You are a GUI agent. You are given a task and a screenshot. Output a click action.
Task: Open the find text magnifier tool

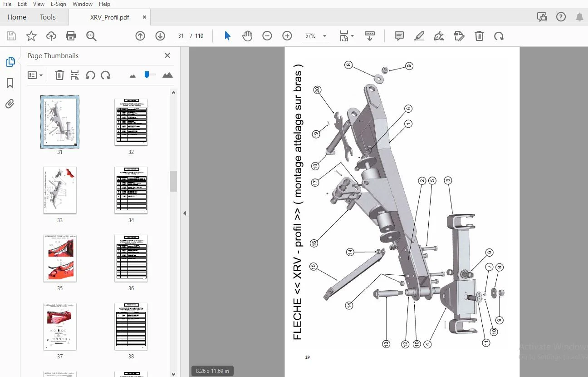pyautogui.click(x=92, y=36)
